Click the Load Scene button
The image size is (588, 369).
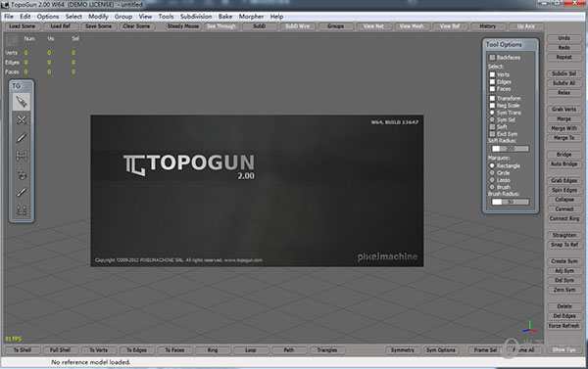(x=23, y=26)
